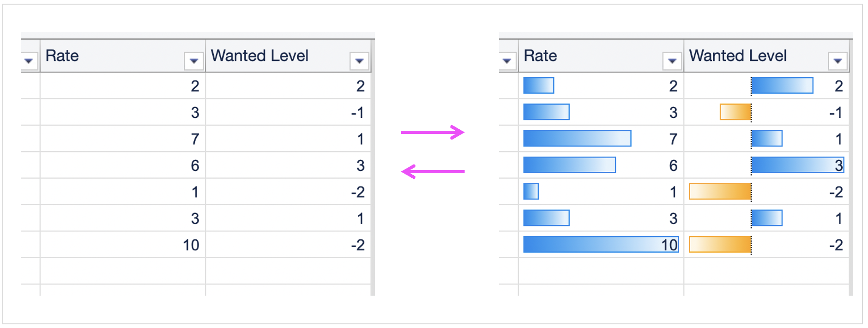Click the pink left-pointing arrow
This screenshot has height=328, width=868.
point(432,172)
